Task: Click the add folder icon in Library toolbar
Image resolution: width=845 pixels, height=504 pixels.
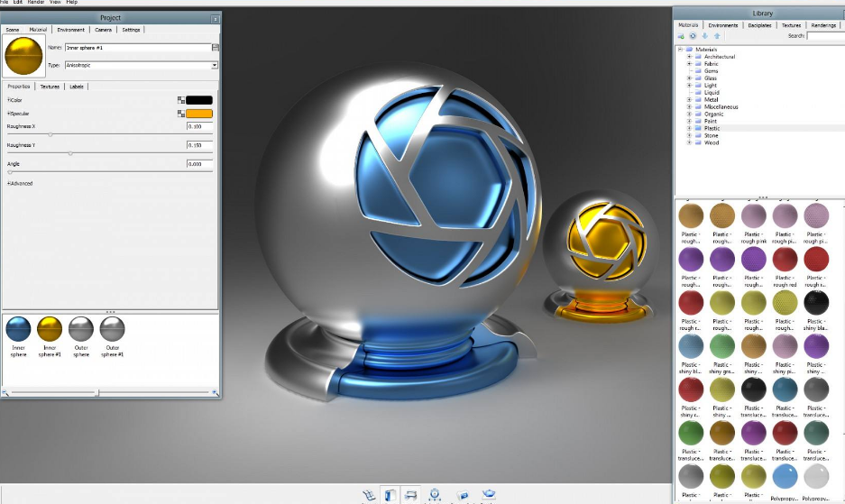Action: tap(681, 36)
